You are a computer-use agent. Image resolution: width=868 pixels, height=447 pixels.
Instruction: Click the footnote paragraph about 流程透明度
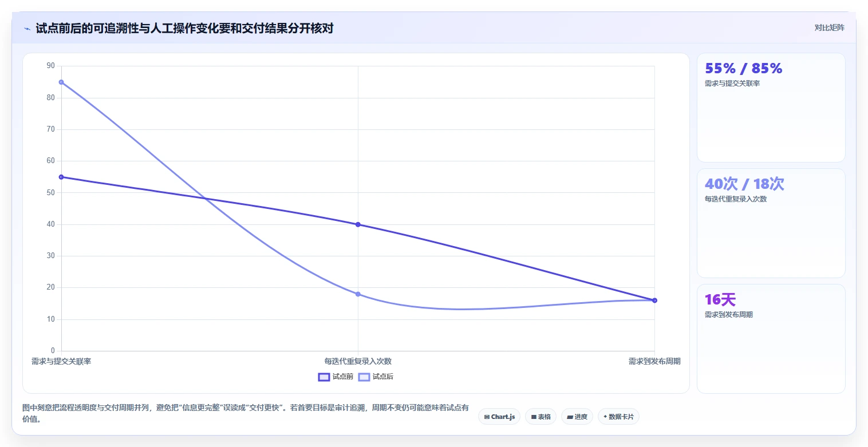point(245,413)
